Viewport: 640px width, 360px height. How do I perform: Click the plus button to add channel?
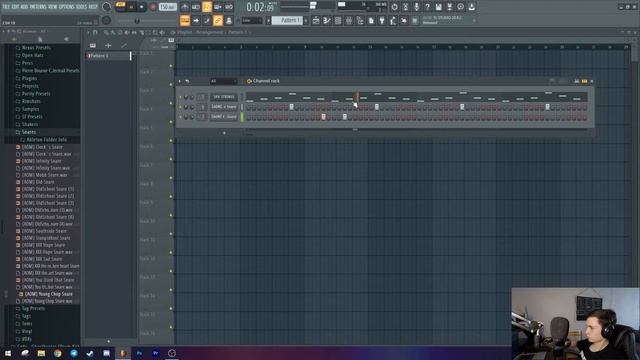coord(224,133)
